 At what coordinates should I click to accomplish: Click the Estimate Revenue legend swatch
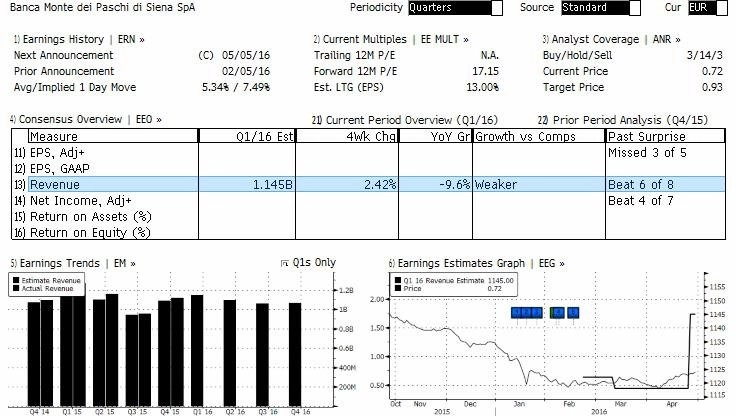16,280
